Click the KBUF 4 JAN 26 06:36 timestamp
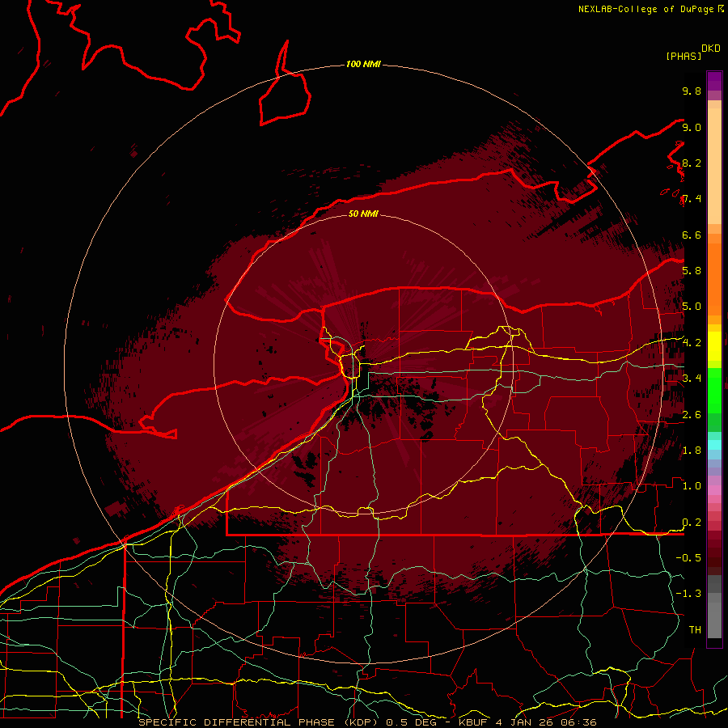Viewport: 728px width, 728px height. click(527, 722)
